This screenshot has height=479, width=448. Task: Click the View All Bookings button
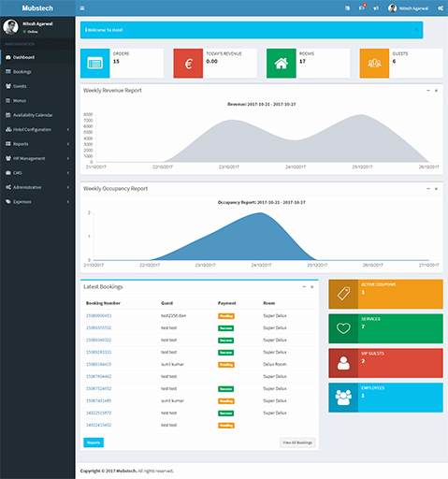click(x=297, y=443)
